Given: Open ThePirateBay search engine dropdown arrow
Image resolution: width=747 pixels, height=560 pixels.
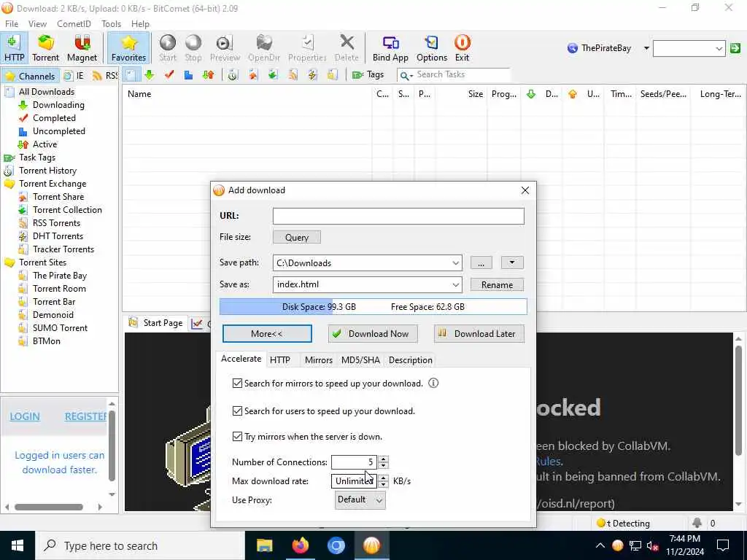Looking at the screenshot, I should point(646,48).
